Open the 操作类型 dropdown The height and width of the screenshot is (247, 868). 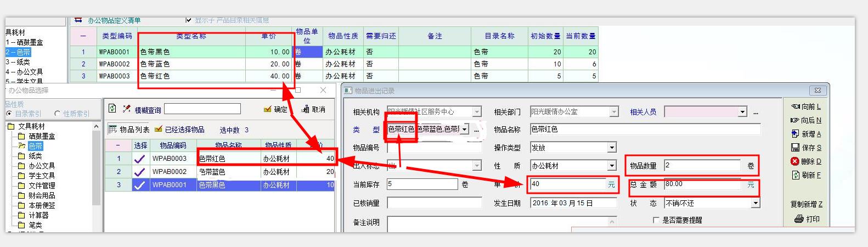click(x=611, y=148)
